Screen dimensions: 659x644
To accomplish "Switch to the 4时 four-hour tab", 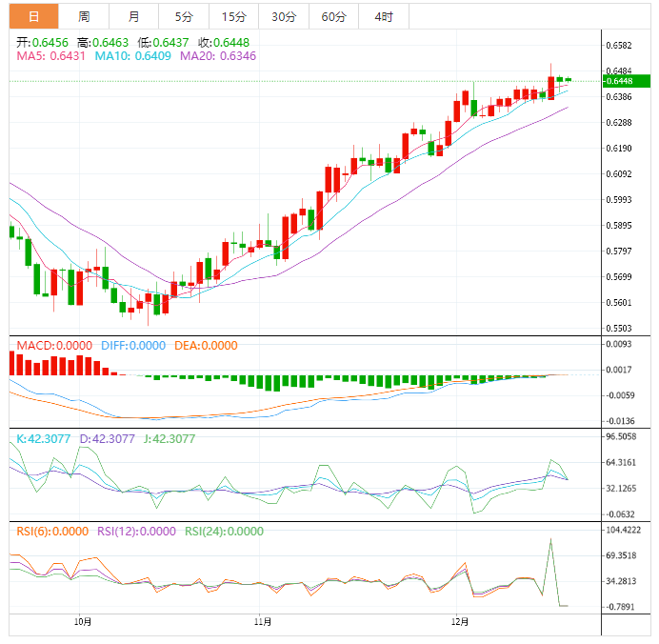I will [384, 16].
